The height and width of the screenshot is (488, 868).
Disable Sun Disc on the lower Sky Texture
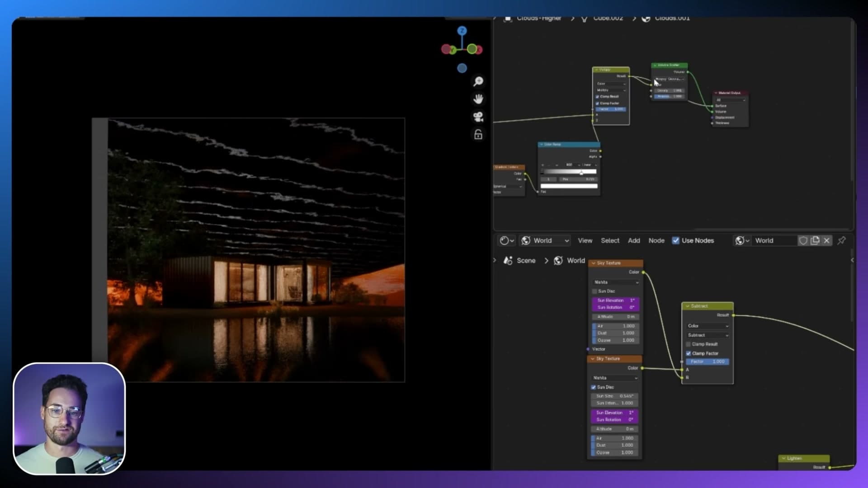pyautogui.click(x=594, y=387)
